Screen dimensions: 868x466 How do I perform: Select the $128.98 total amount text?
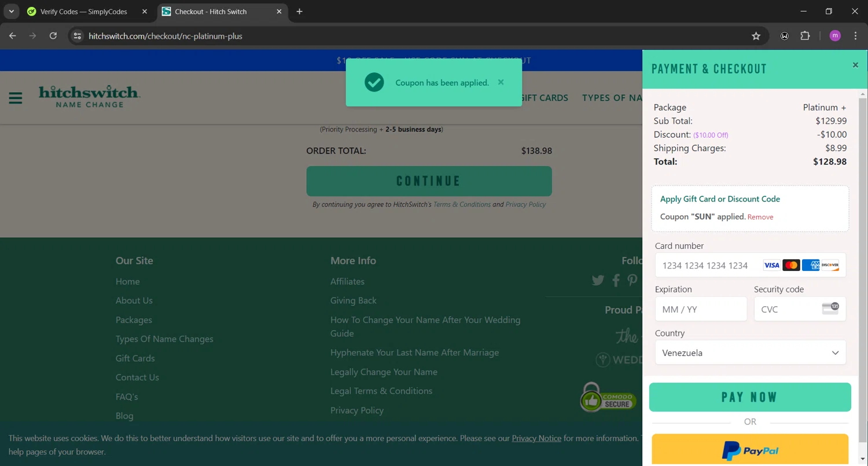[830, 162]
